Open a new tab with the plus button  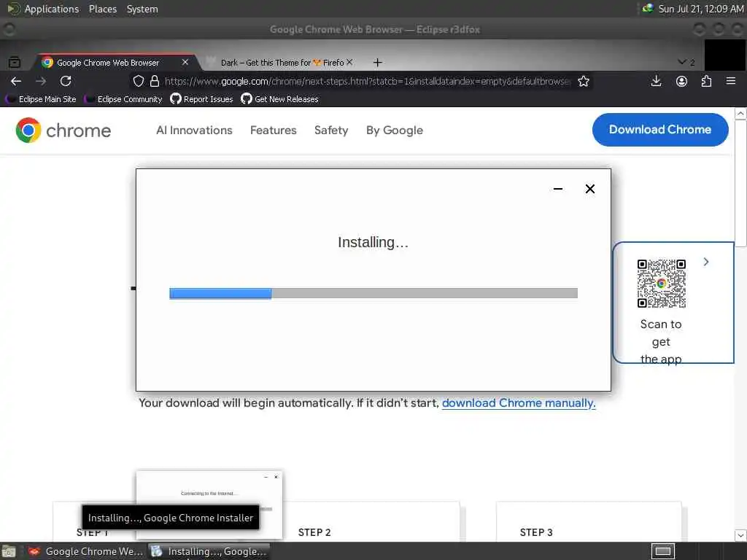[377, 63]
